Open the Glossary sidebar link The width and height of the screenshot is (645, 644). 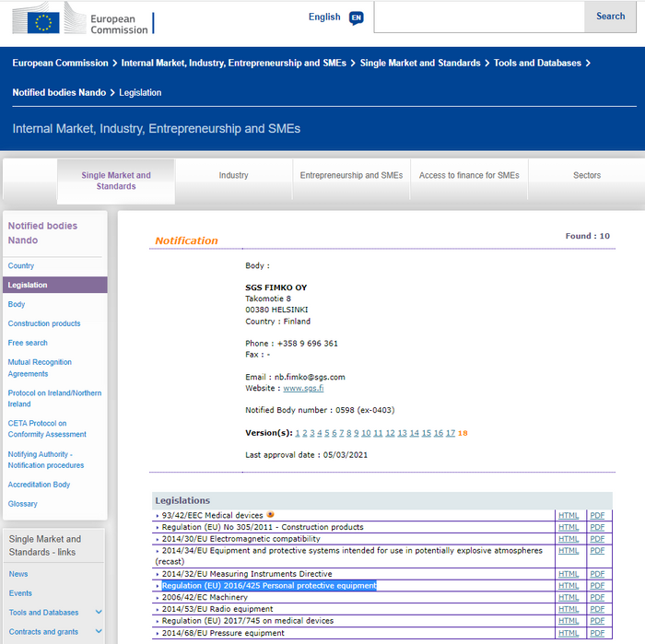[23, 504]
